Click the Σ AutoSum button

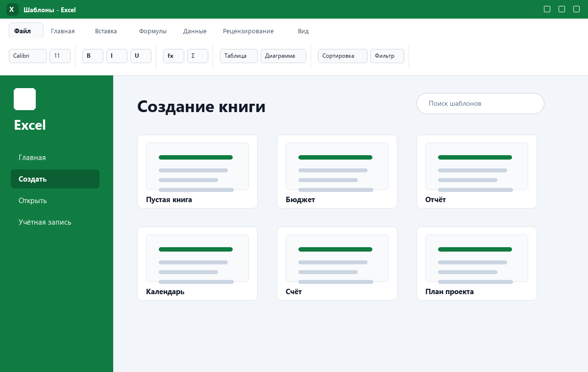point(197,56)
